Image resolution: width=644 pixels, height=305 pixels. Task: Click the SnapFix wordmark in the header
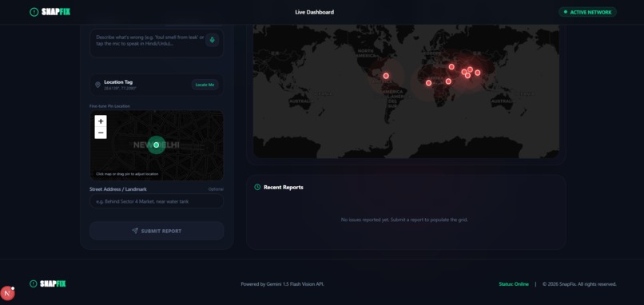point(56,12)
